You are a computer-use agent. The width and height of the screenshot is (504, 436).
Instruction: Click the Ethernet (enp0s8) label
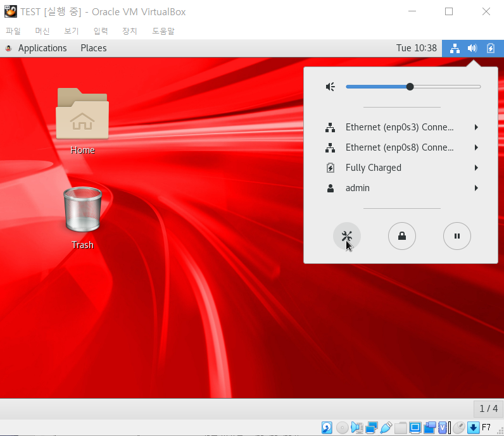pos(400,147)
